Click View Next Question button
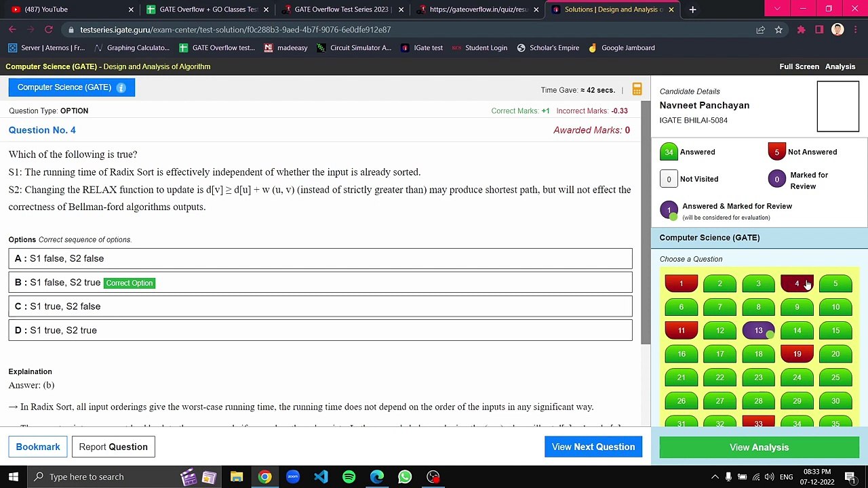The width and height of the screenshot is (868, 488). tap(593, 447)
